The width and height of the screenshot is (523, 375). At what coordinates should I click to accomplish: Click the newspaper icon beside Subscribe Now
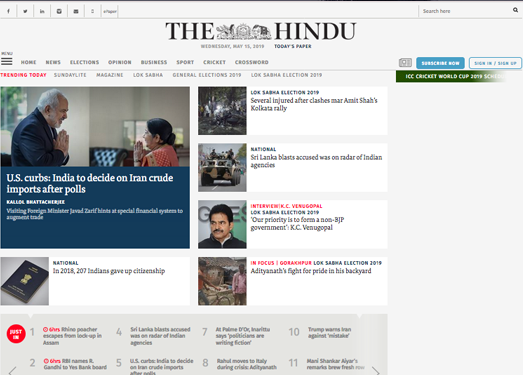[x=405, y=63]
